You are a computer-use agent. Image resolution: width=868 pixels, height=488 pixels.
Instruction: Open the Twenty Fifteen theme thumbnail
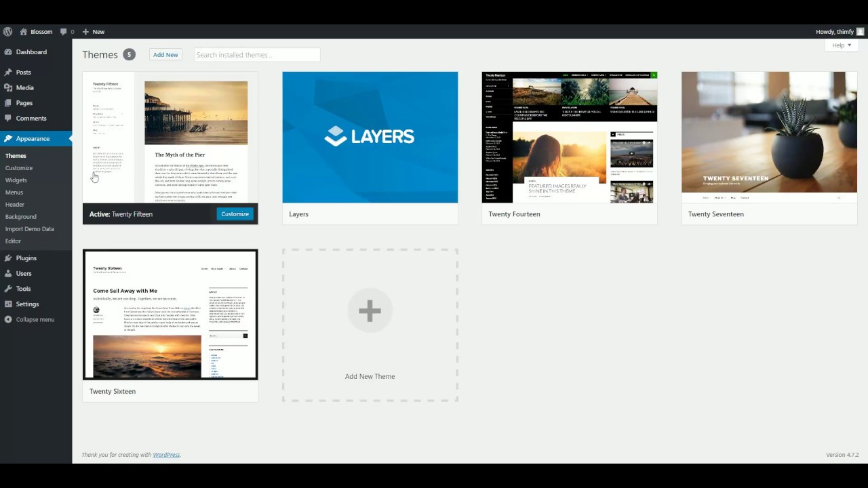coord(170,137)
